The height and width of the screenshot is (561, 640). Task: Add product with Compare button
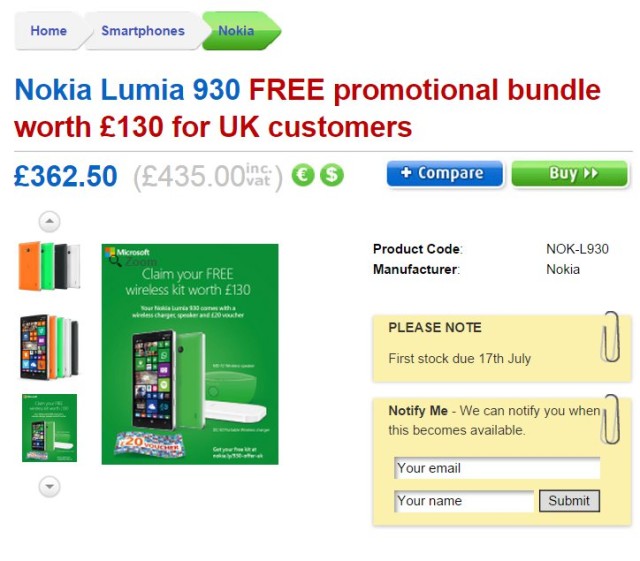pos(444,174)
